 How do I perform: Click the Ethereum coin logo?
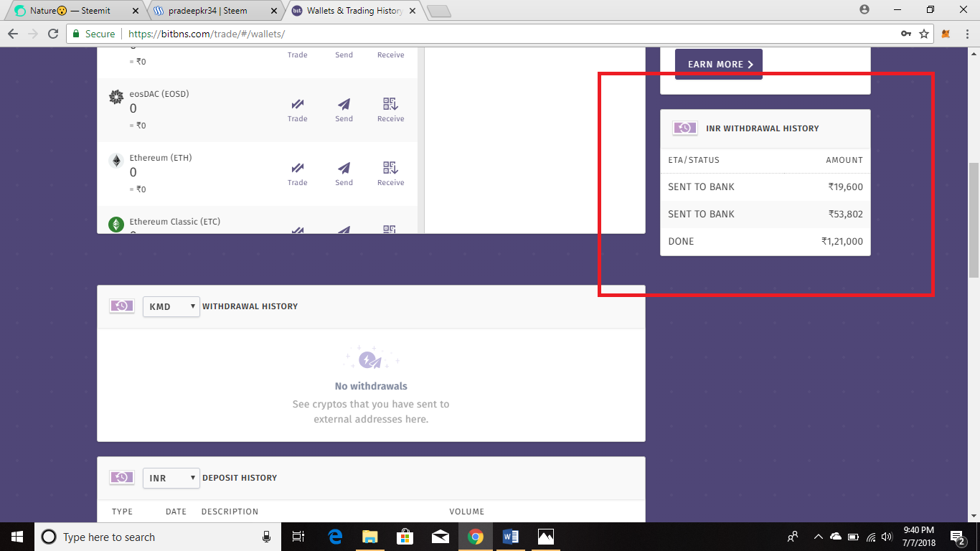tap(116, 161)
